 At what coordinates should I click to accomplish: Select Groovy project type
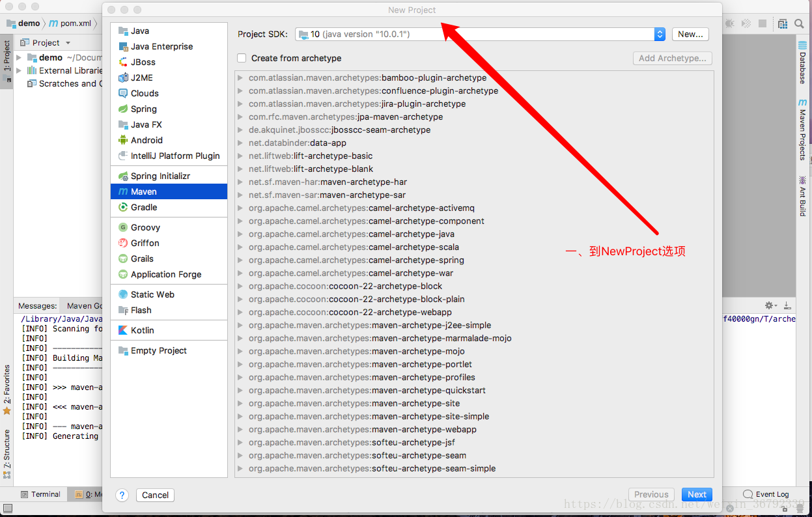pos(169,227)
